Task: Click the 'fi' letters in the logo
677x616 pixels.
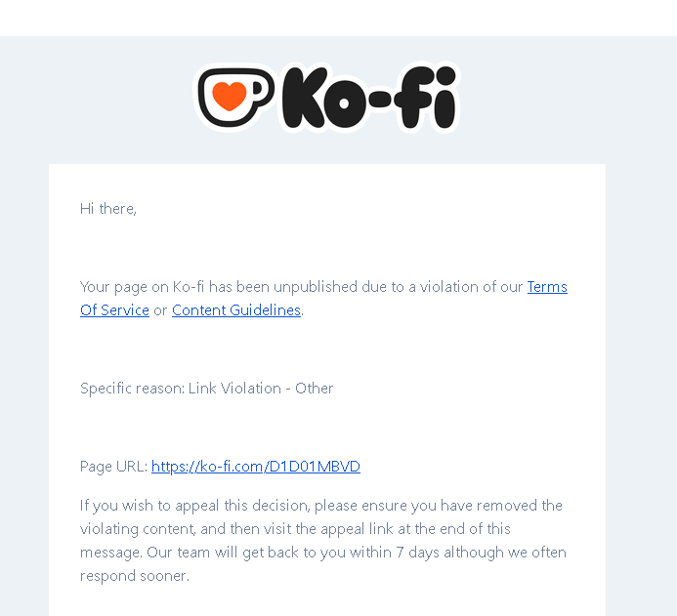Action: (429, 97)
